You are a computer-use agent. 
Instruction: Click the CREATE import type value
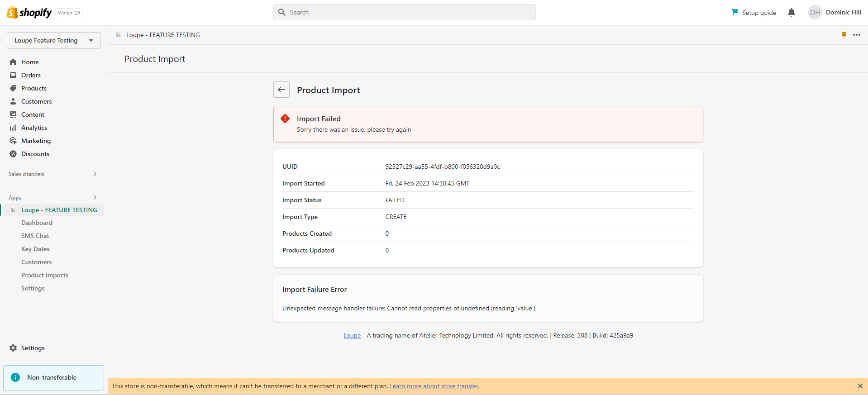click(x=396, y=217)
